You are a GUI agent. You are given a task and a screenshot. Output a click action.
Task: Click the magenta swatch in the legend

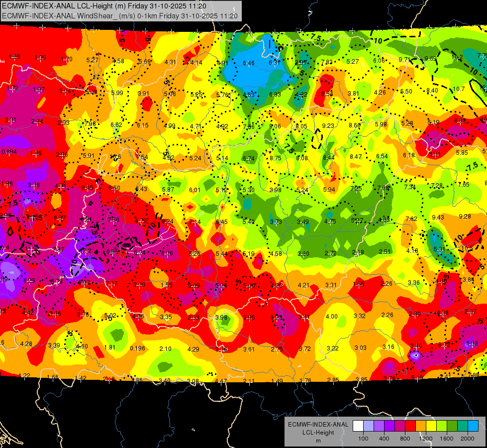[400, 426]
